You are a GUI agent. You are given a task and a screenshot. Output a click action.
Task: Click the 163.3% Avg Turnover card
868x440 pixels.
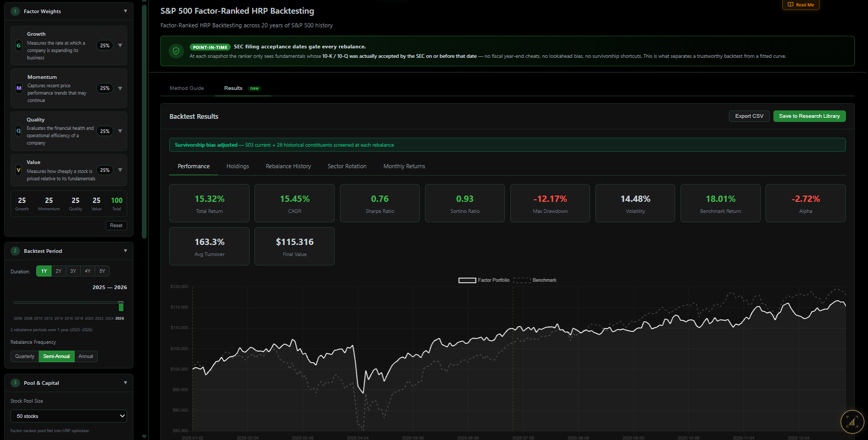point(209,247)
